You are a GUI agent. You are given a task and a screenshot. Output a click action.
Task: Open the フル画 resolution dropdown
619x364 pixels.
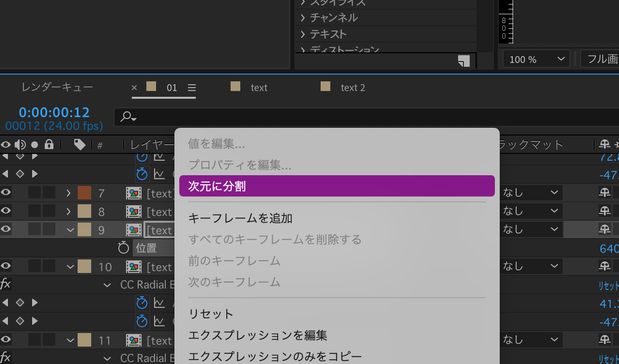click(x=600, y=59)
